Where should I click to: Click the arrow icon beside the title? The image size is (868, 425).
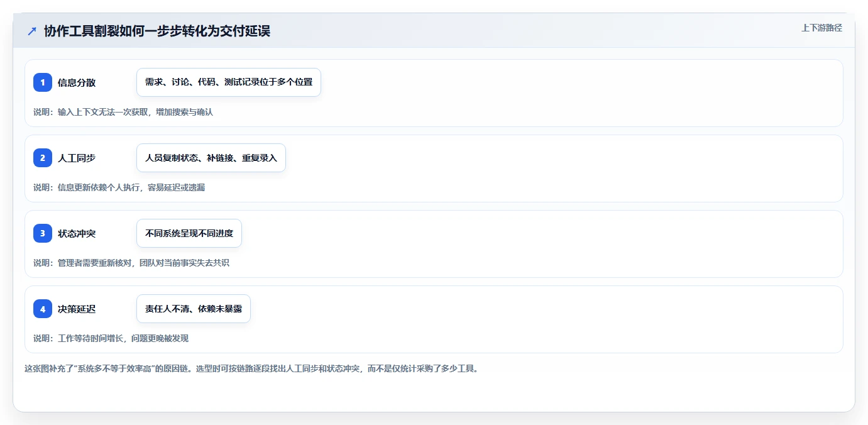pos(32,31)
